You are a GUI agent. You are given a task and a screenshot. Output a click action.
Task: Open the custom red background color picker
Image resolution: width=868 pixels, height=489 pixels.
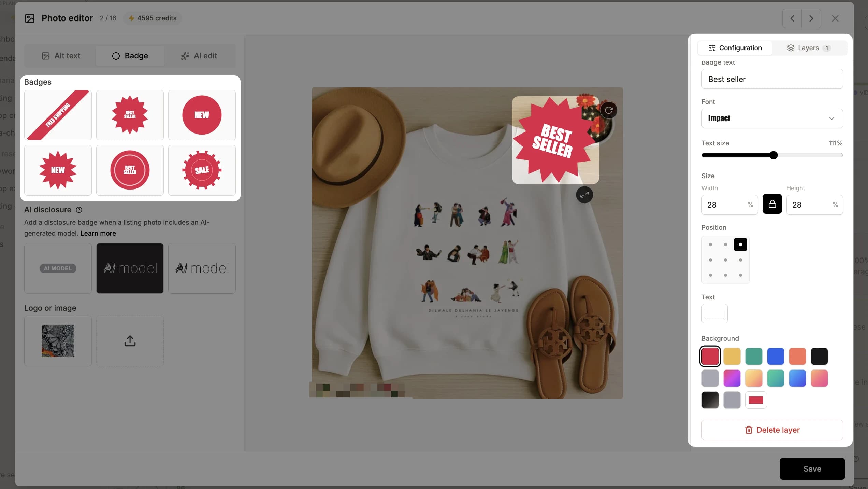click(756, 400)
